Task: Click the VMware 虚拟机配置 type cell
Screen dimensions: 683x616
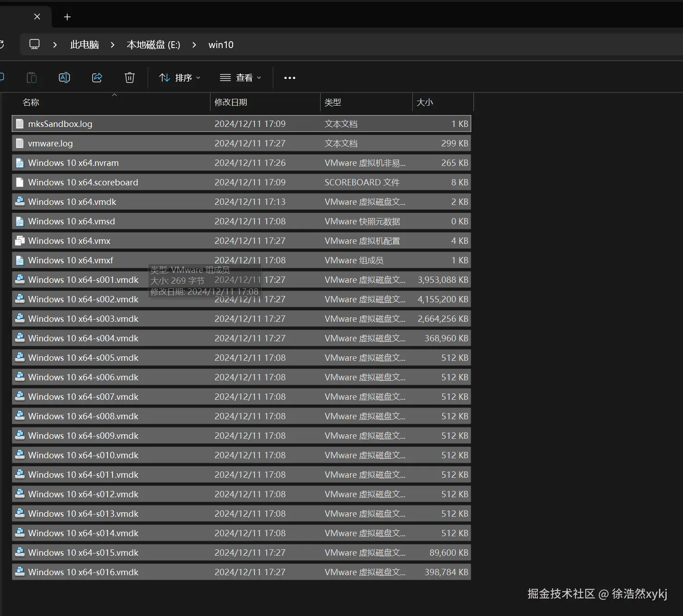Action: click(x=362, y=241)
